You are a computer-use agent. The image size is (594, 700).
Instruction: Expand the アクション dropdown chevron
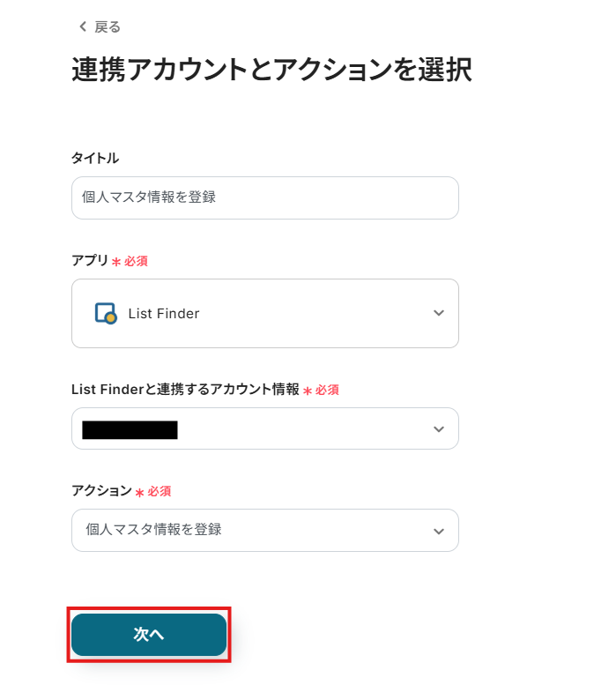439,531
